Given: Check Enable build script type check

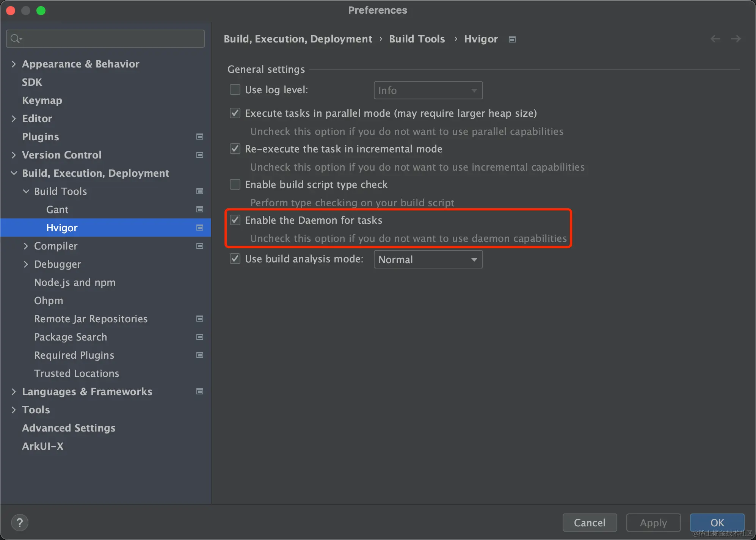Looking at the screenshot, I should [x=235, y=184].
